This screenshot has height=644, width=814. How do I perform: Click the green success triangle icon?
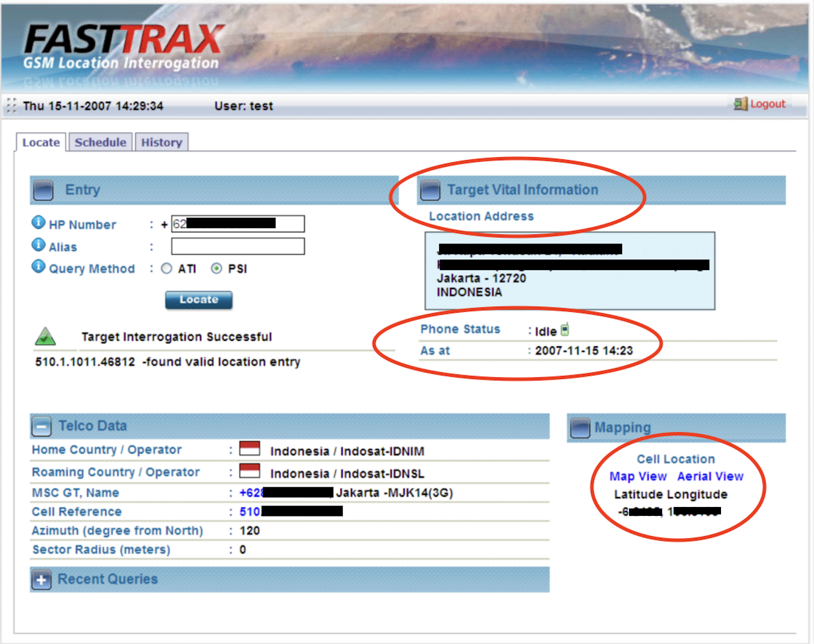coord(45,336)
